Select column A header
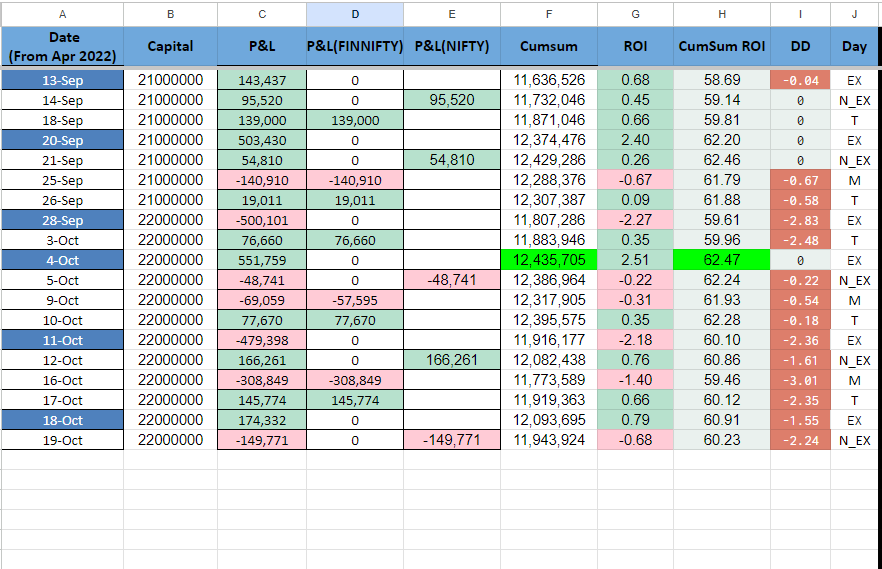The height and width of the screenshot is (569, 882). [62, 14]
